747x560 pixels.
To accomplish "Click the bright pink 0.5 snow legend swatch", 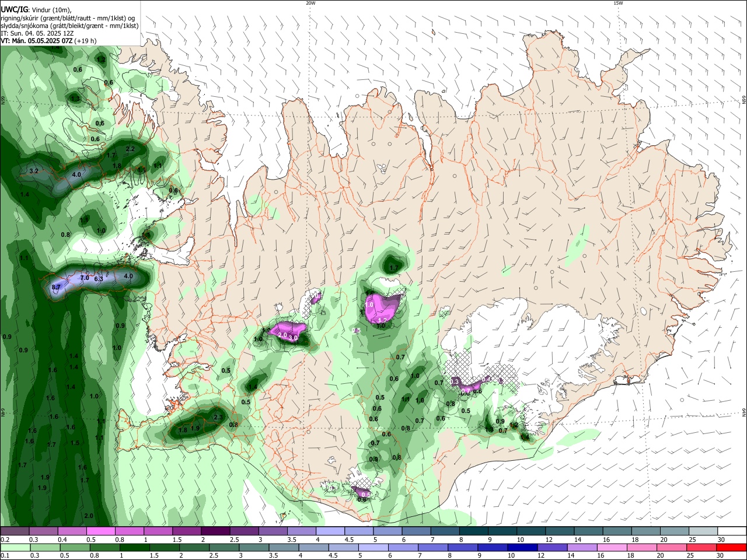I will [100, 531].
